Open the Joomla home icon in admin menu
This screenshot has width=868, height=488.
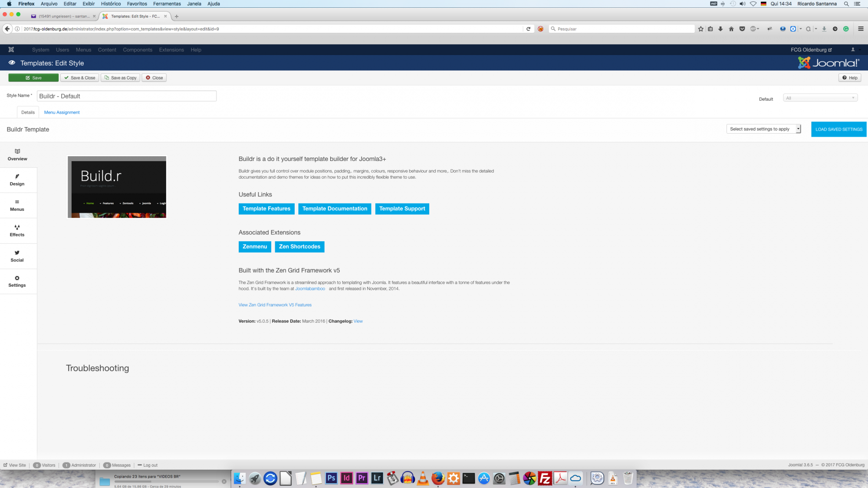[11, 49]
